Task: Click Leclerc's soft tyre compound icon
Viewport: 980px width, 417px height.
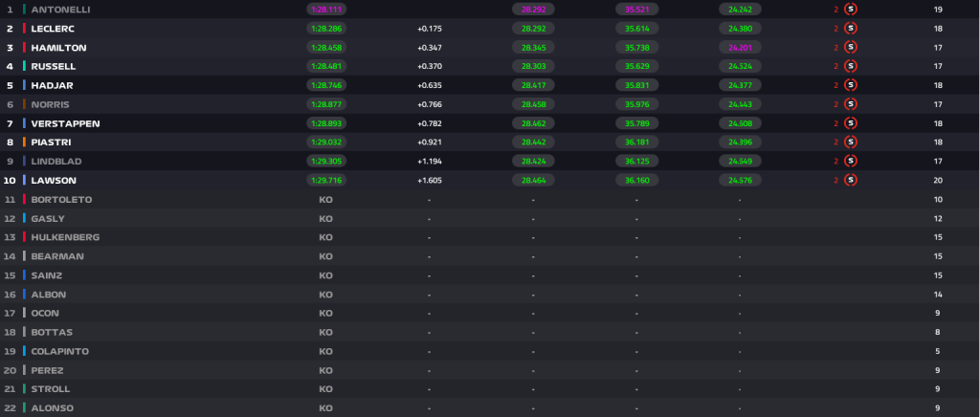Action: point(850,28)
